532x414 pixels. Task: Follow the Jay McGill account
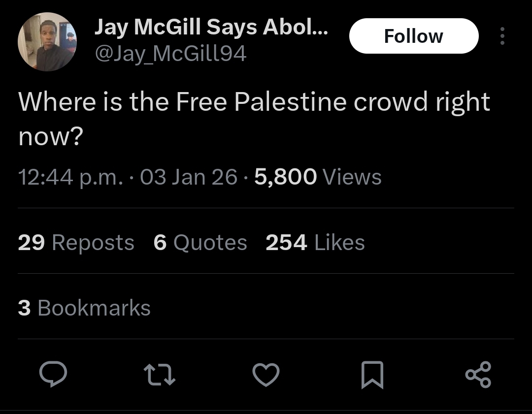414,36
